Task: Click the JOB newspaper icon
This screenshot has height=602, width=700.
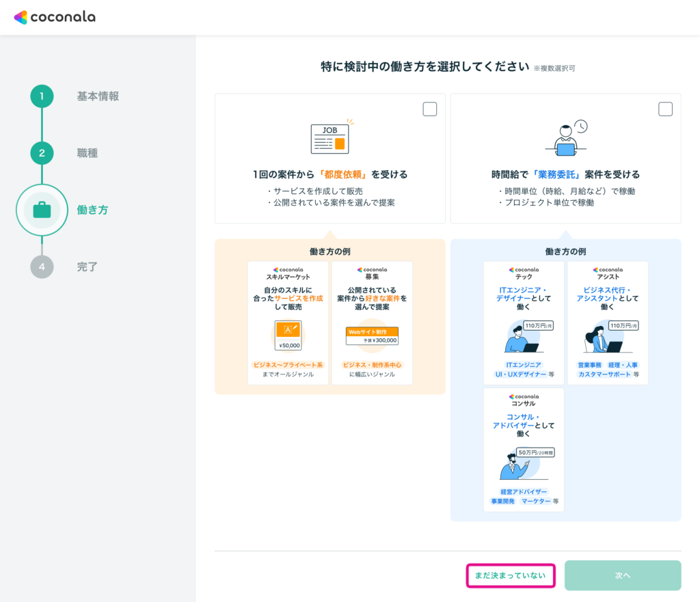Action: pyautogui.click(x=329, y=138)
